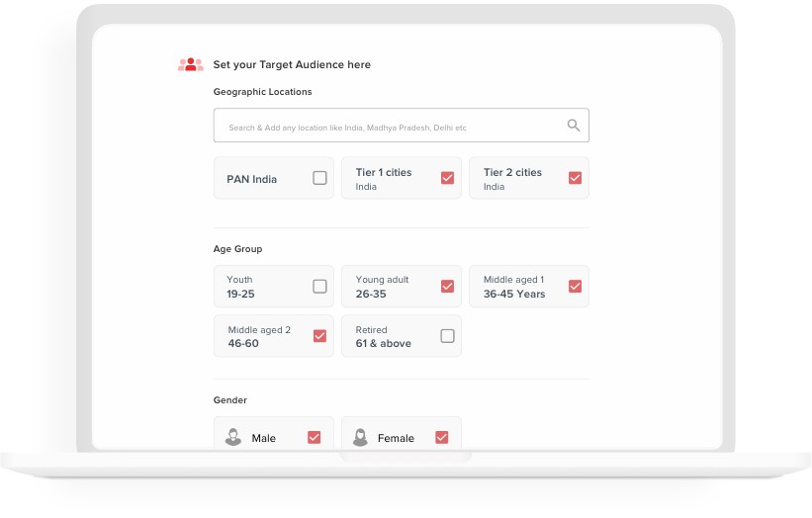Toggle Middle aged 1 checkbox
The width and height of the screenshot is (812, 518).
(x=575, y=286)
